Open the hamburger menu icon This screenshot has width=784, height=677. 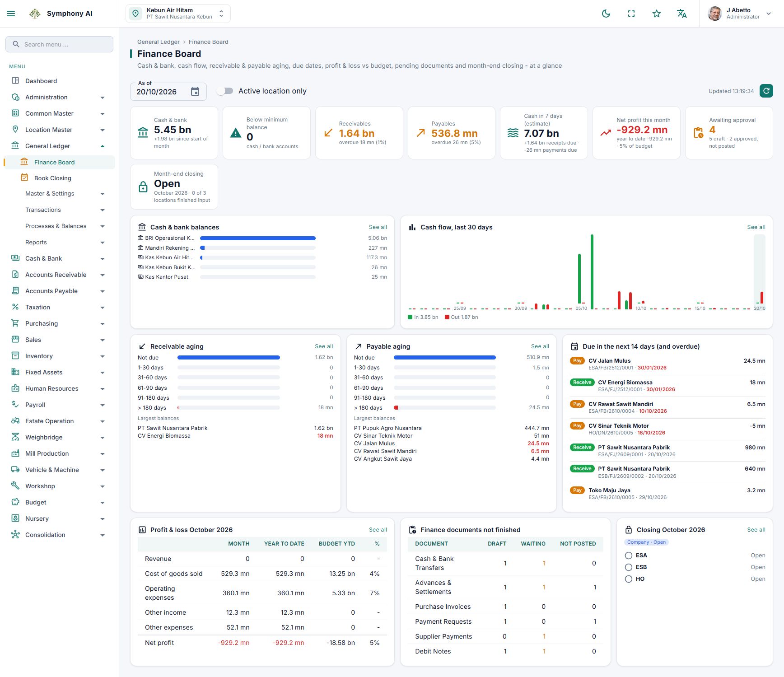11,14
